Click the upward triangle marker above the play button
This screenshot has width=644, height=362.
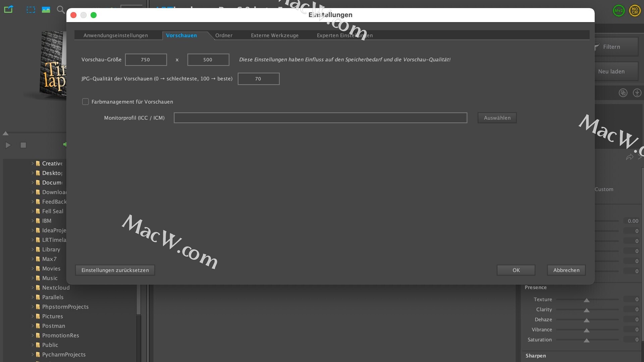5,133
